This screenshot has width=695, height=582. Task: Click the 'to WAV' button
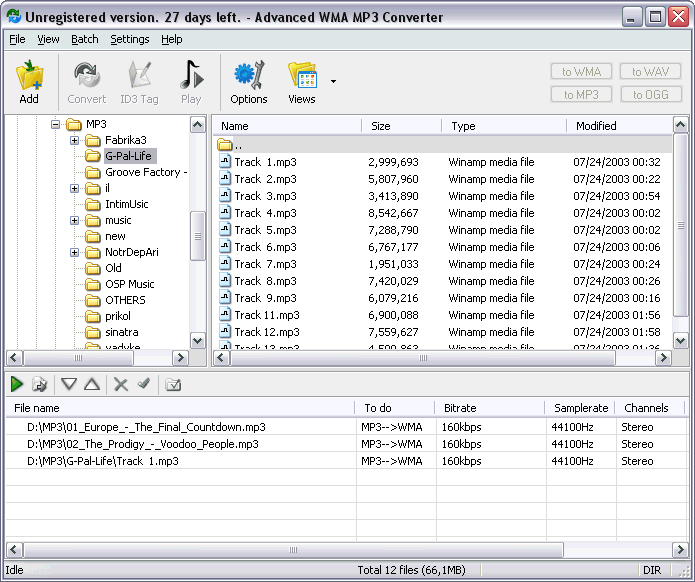tap(650, 71)
